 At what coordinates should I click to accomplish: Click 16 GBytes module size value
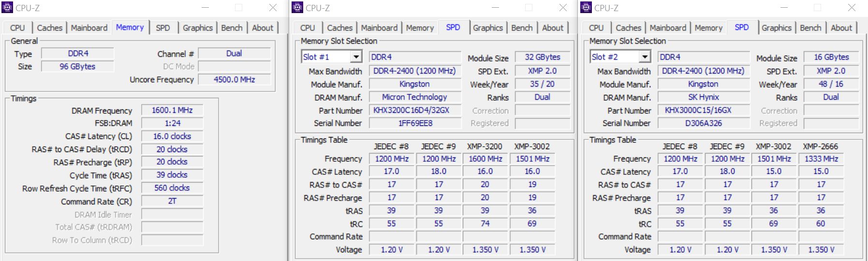click(x=831, y=57)
